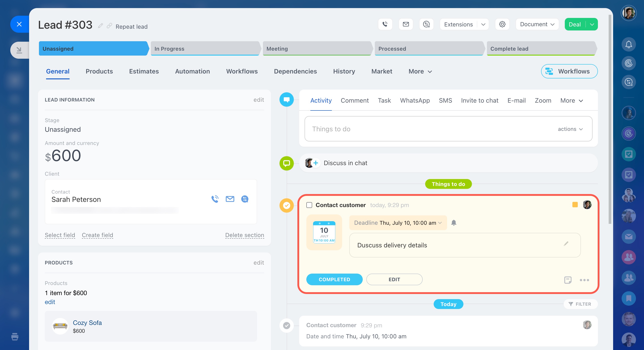Expand the Extensions dropdown arrow
644x350 pixels.
(483, 24)
